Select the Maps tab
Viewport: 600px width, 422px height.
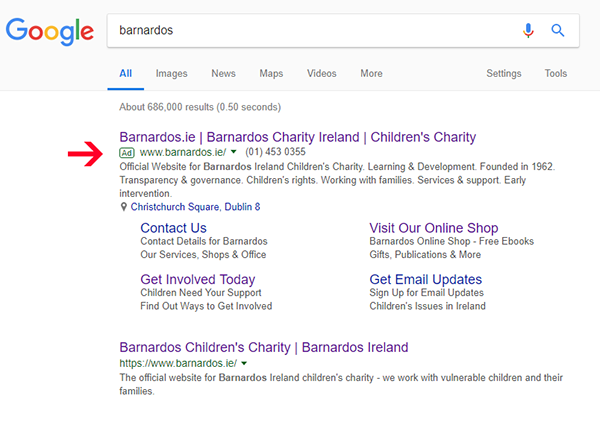[271, 73]
